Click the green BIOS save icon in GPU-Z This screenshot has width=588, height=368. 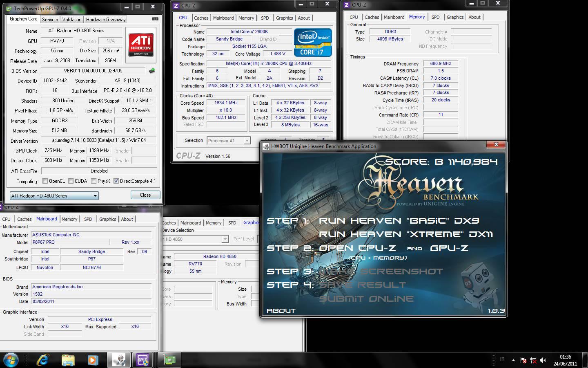pos(152,71)
